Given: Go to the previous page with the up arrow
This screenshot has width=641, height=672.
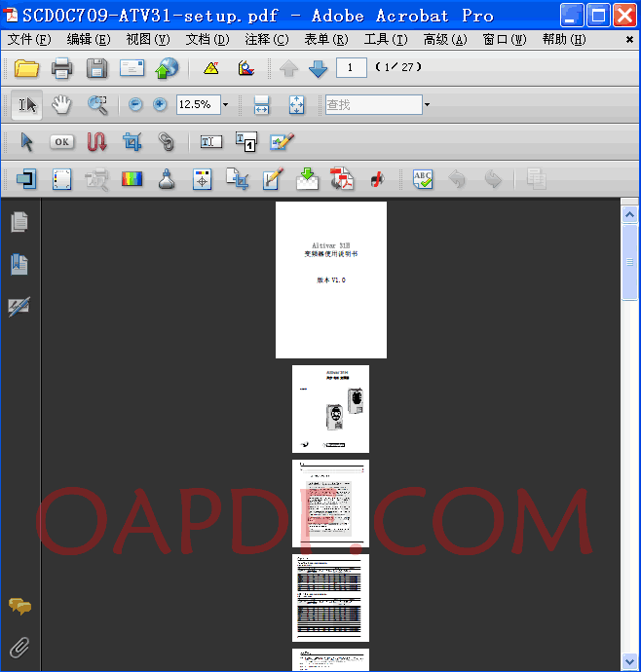Looking at the screenshot, I should (x=288, y=68).
